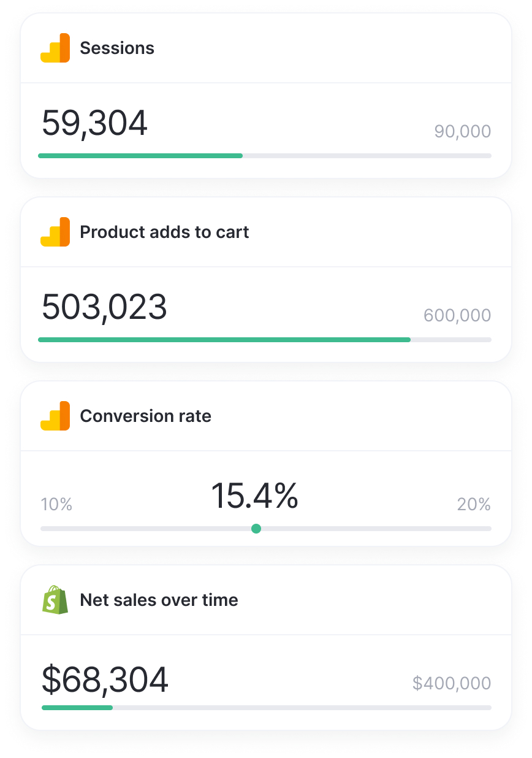Open the Sessions card title
This screenshot has height=758, width=532.
[x=117, y=48]
